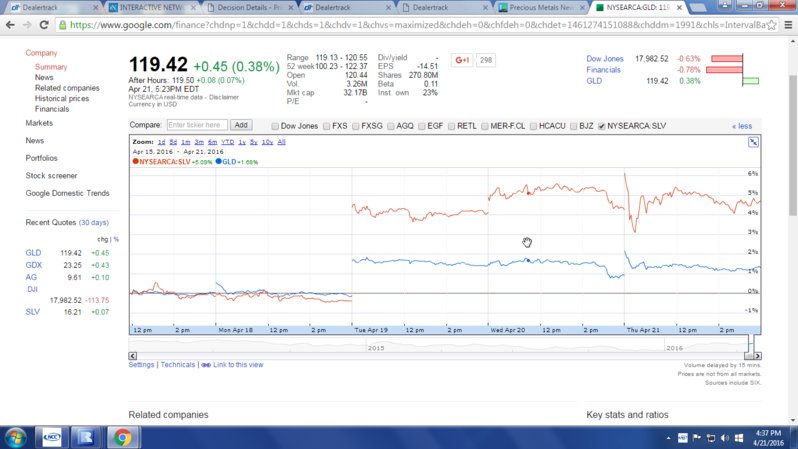This screenshot has height=449, width=798.
Task: Open chart Technicals link
Action: point(178,365)
